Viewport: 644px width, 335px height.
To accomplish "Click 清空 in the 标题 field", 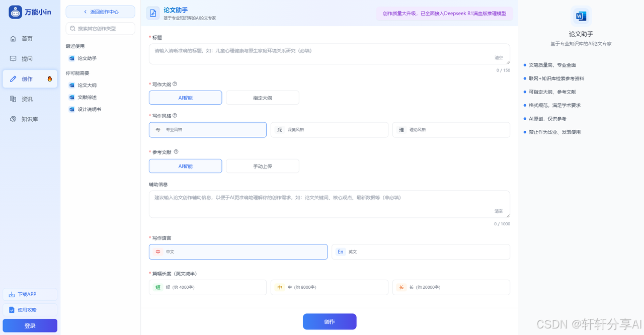I will (x=499, y=58).
